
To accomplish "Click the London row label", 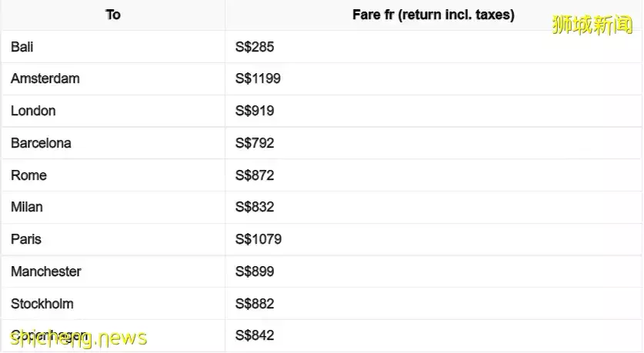I will [33, 111].
